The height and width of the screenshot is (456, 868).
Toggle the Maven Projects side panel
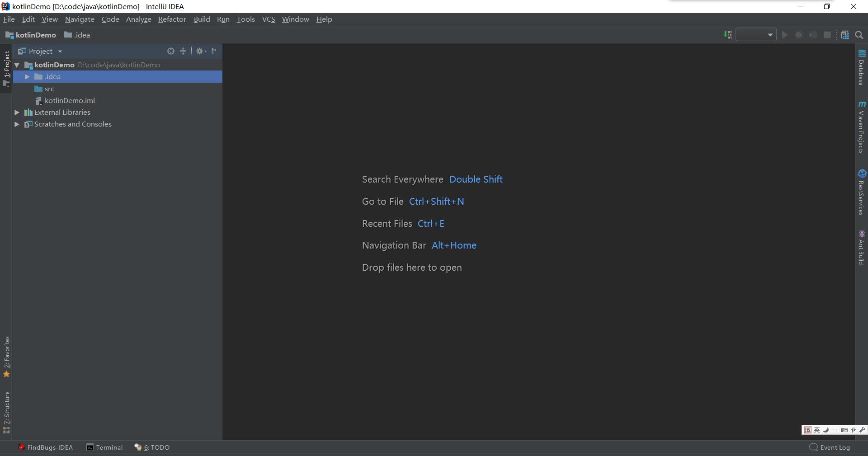pyautogui.click(x=862, y=127)
